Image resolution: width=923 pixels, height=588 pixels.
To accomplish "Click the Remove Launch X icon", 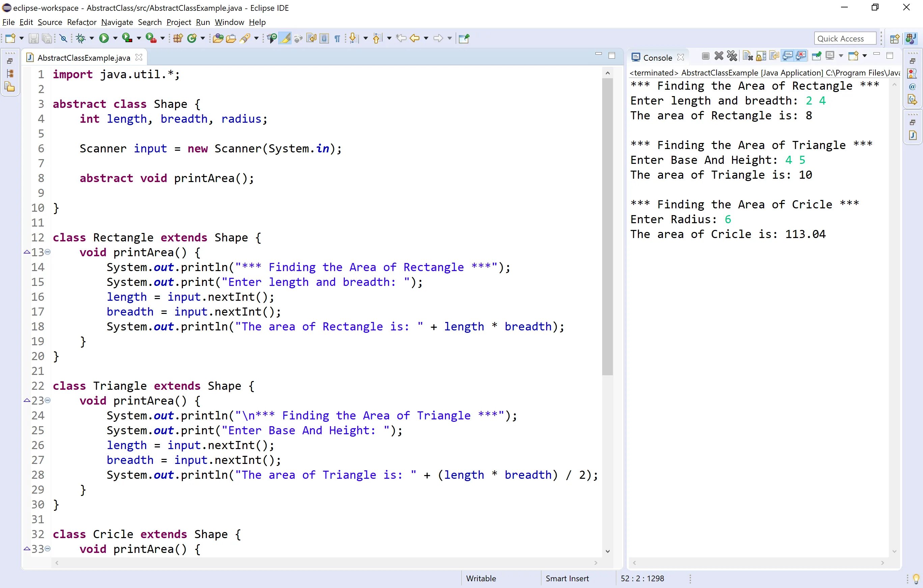I will [x=719, y=56].
